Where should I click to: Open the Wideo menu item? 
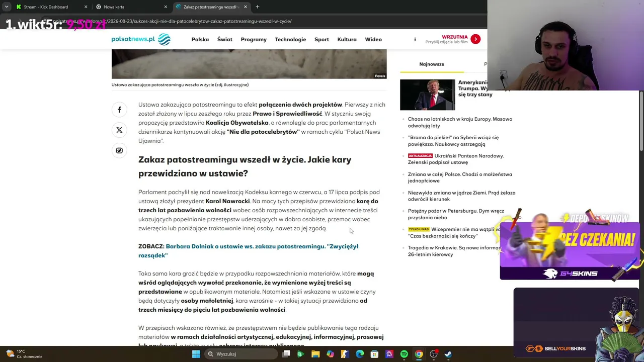coord(373,39)
